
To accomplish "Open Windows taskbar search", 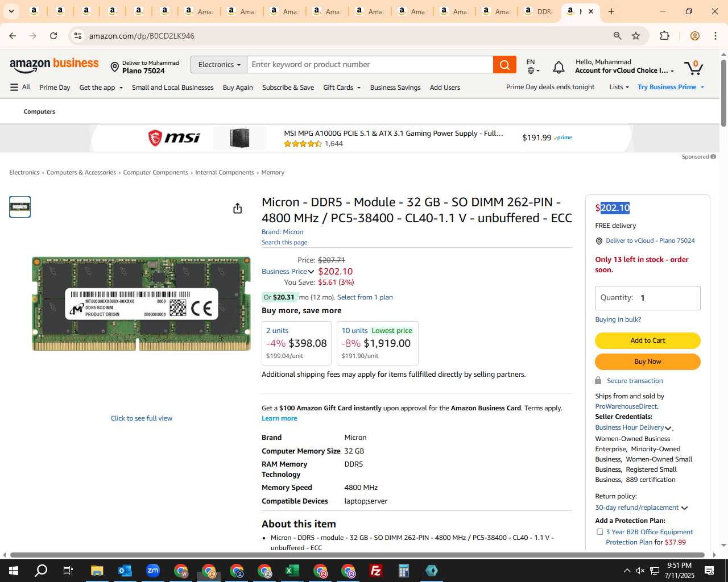I will click(41, 571).
